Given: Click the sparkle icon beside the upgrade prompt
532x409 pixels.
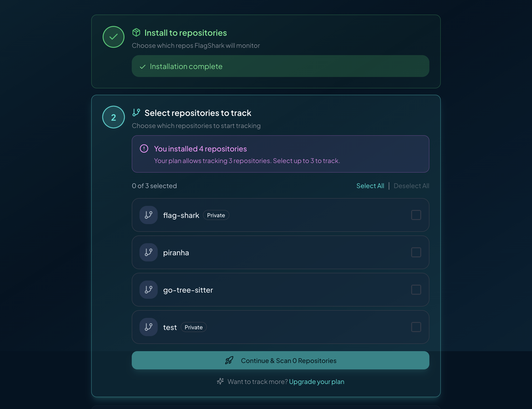Looking at the screenshot, I should pyautogui.click(x=220, y=381).
